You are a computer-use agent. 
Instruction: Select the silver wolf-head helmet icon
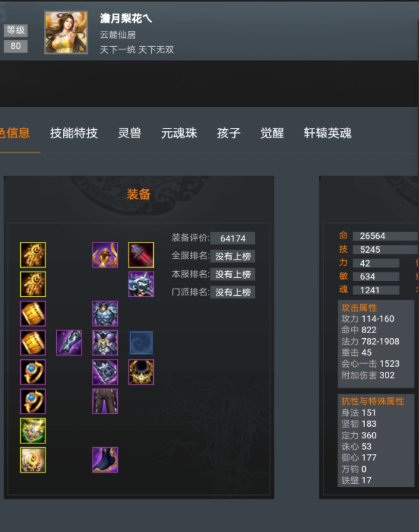pos(141,284)
